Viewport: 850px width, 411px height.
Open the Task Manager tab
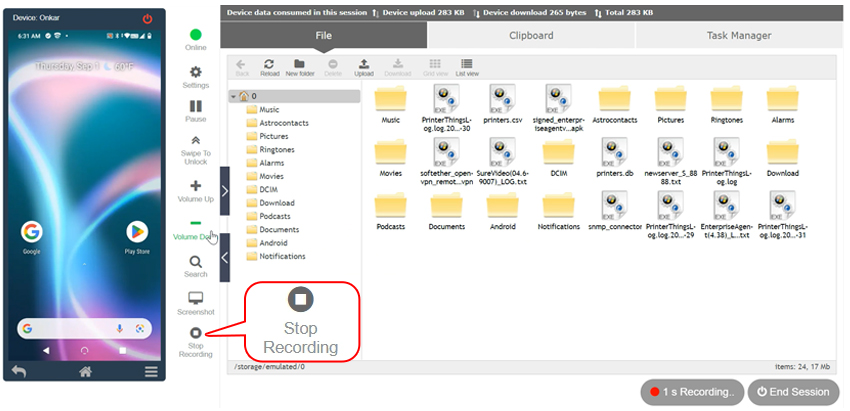[739, 36]
